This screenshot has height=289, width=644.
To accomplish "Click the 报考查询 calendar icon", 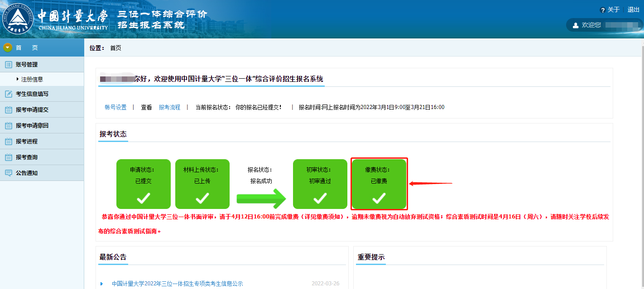I will click(8, 157).
